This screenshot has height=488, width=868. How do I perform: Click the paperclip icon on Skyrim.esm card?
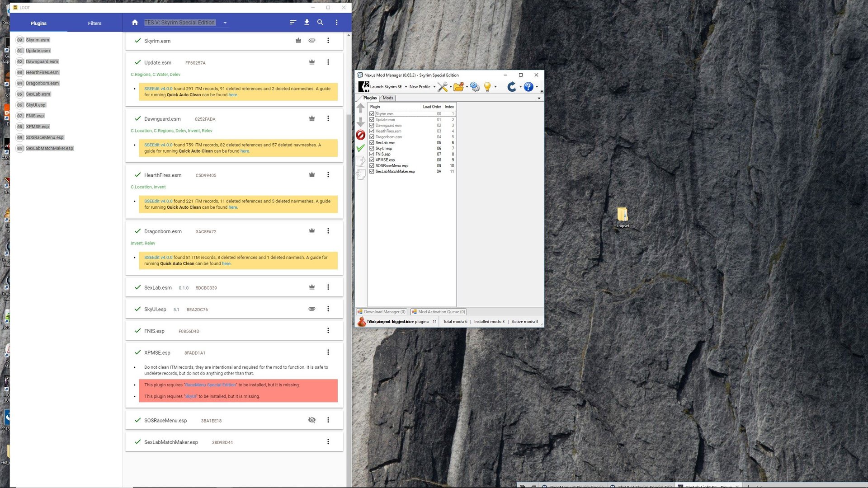pos(312,41)
